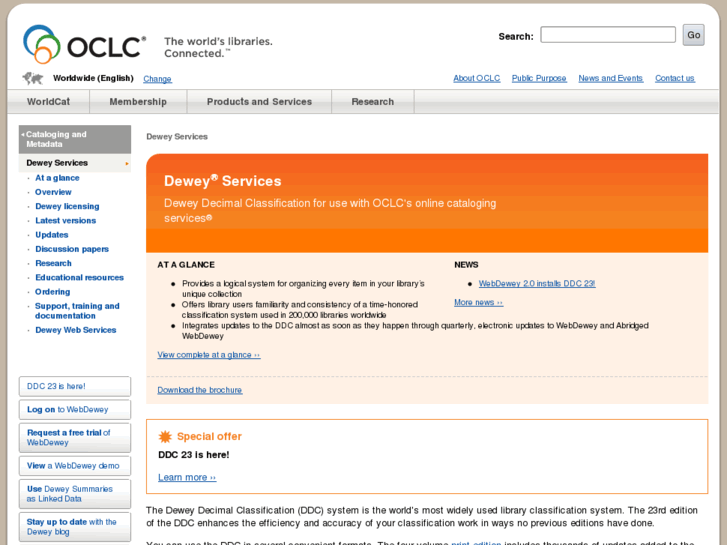This screenshot has width=727, height=545.
Task: Click the Dewey Services breadcrumb text
Action: click(x=177, y=137)
